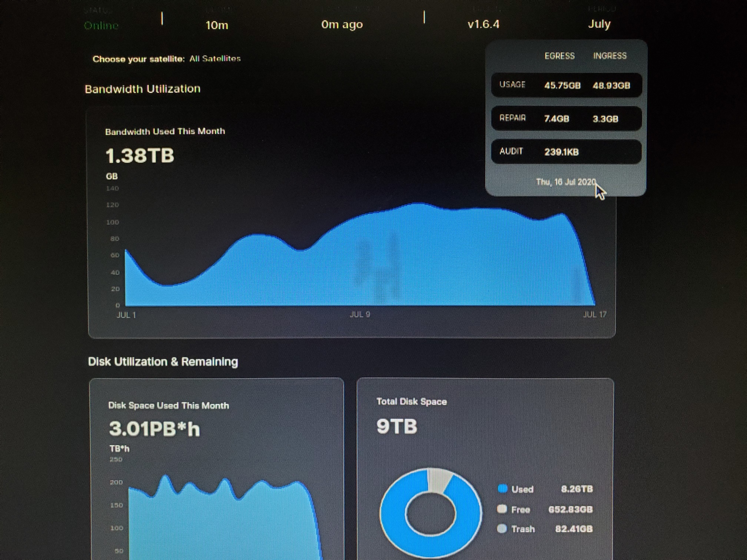The width and height of the screenshot is (747, 560).
Task: Click the gray free-space donut slice
Action: [438, 480]
